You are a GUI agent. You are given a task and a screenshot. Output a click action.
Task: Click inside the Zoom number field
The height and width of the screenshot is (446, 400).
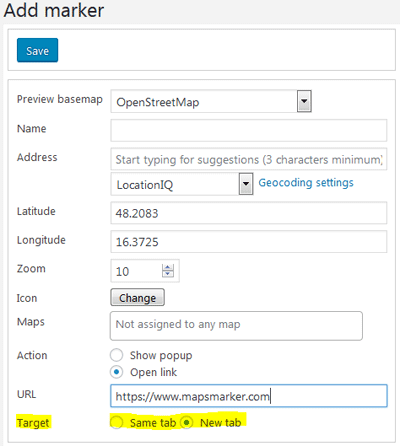coord(137,271)
